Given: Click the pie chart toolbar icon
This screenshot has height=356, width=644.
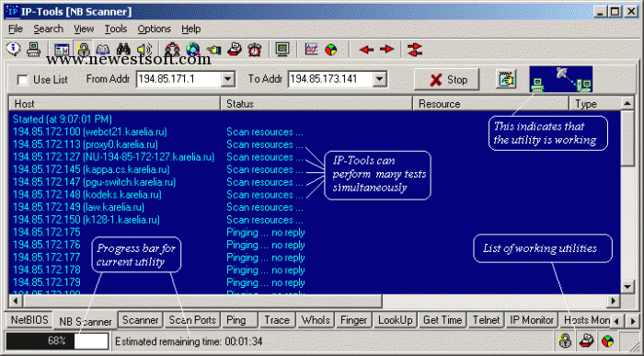Looking at the screenshot, I should [331, 50].
